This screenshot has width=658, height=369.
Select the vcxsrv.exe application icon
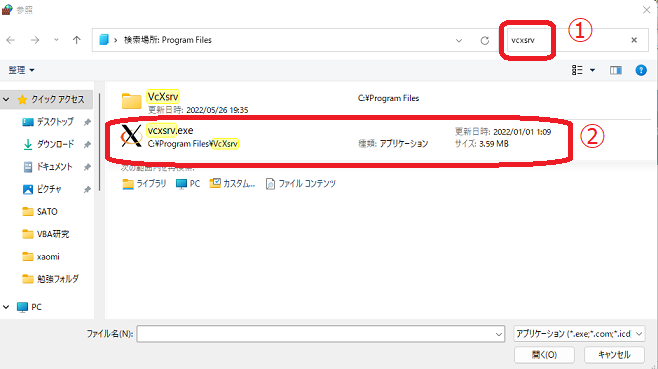pos(131,136)
